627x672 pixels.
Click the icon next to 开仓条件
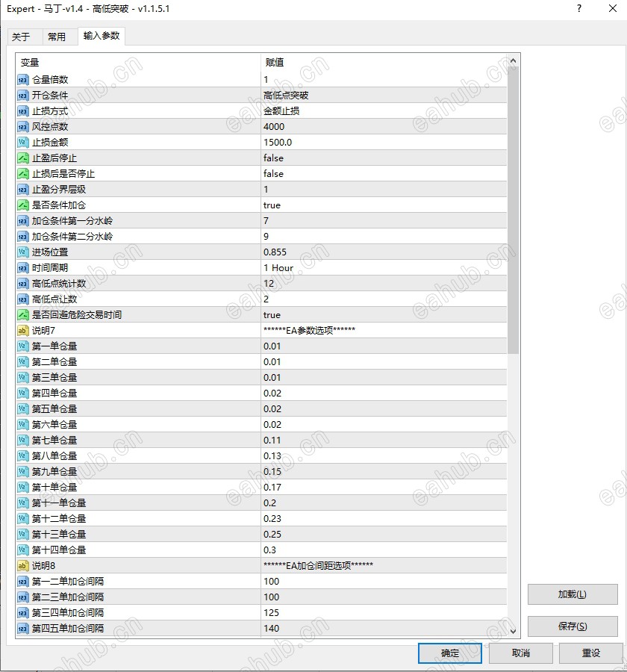[22, 96]
